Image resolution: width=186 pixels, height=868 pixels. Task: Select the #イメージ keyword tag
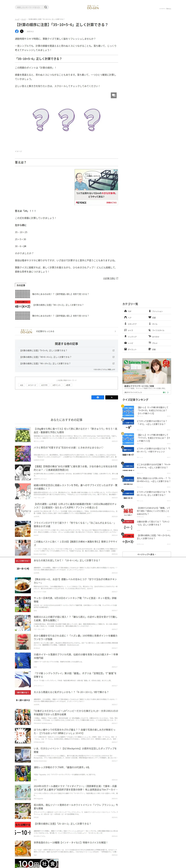(x=32, y=385)
